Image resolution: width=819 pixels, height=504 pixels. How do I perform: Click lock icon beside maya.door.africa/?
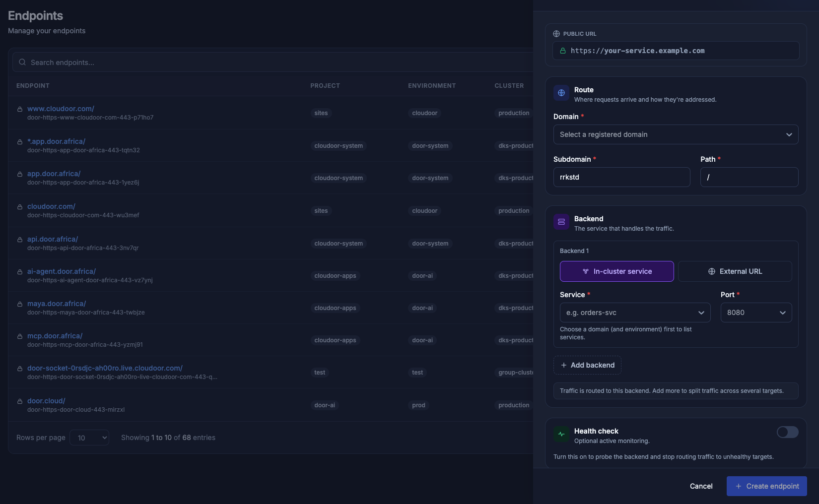click(20, 304)
